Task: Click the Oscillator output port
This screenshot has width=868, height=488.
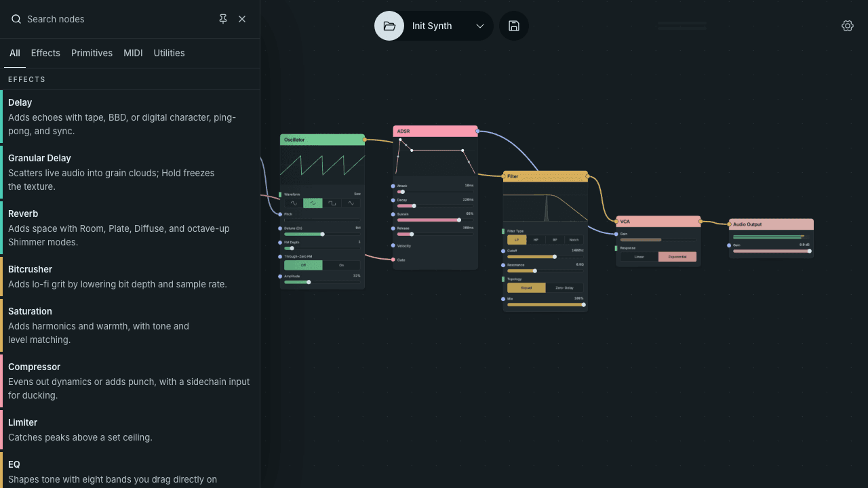Action: coord(365,140)
